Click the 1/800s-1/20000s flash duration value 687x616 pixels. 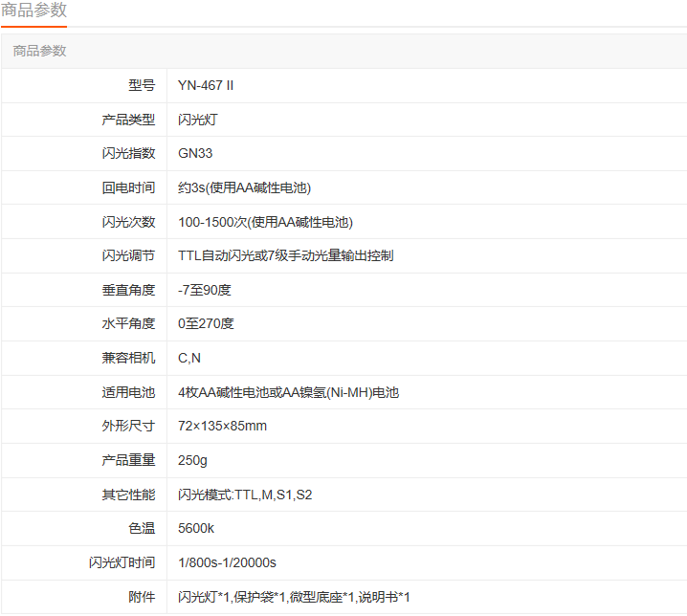click(x=227, y=562)
